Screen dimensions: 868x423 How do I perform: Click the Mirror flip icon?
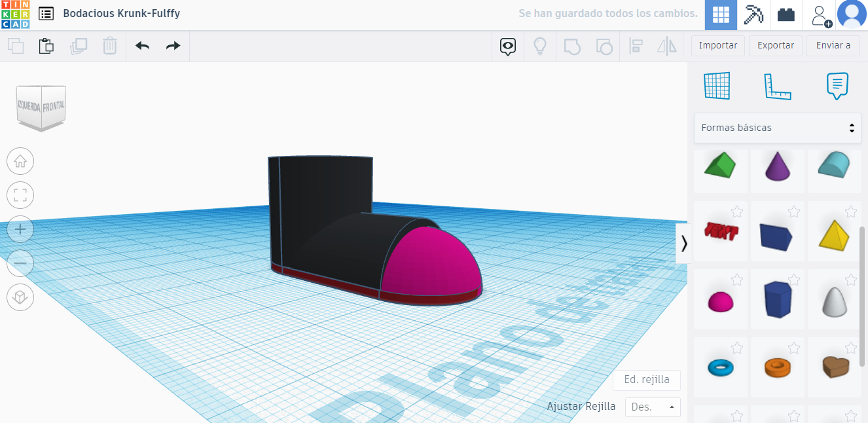click(x=667, y=46)
